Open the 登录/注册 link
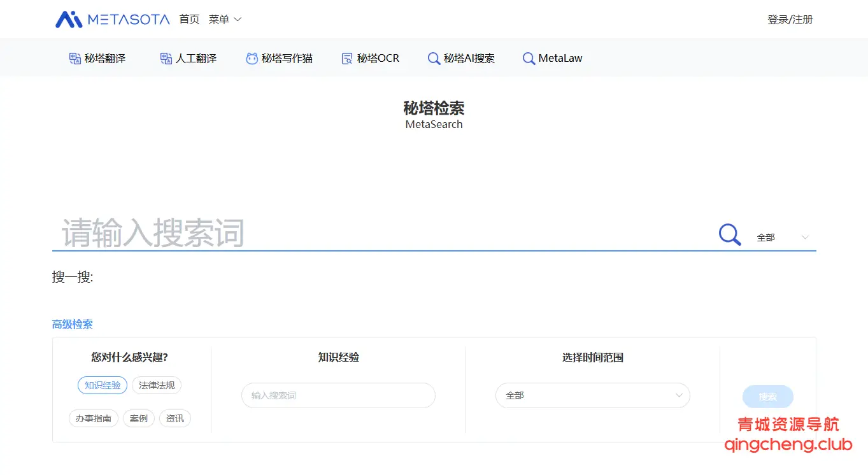This screenshot has height=475, width=868. point(790,19)
